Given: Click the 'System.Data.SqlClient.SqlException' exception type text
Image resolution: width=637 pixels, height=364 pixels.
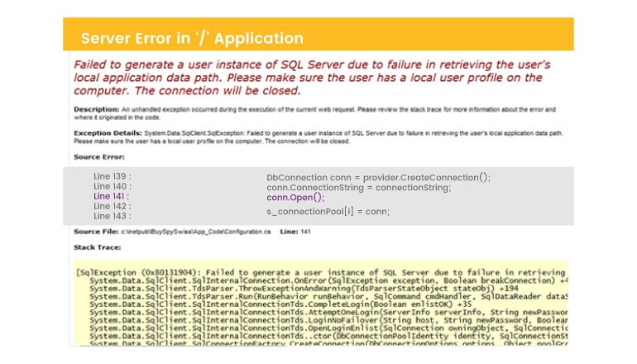Looking at the screenshot, I should pos(194,133).
